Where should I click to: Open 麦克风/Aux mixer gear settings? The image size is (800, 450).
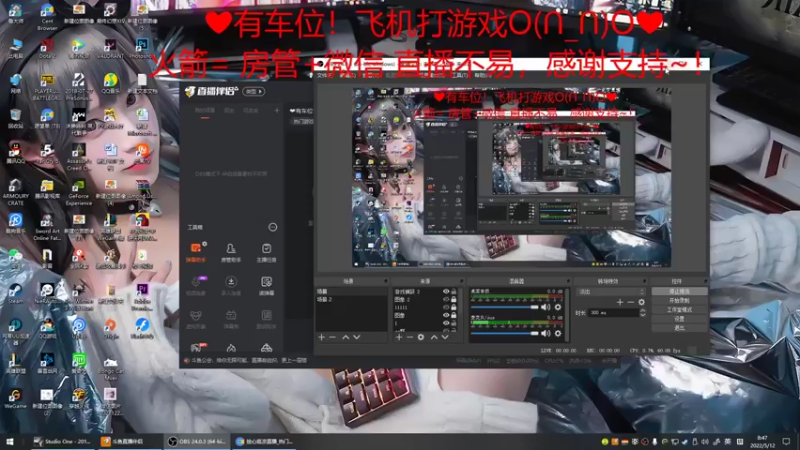[x=558, y=333]
